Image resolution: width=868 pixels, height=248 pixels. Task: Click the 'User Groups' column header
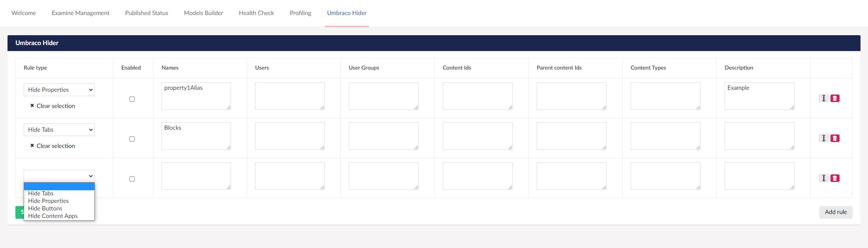pyautogui.click(x=364, y=68)
